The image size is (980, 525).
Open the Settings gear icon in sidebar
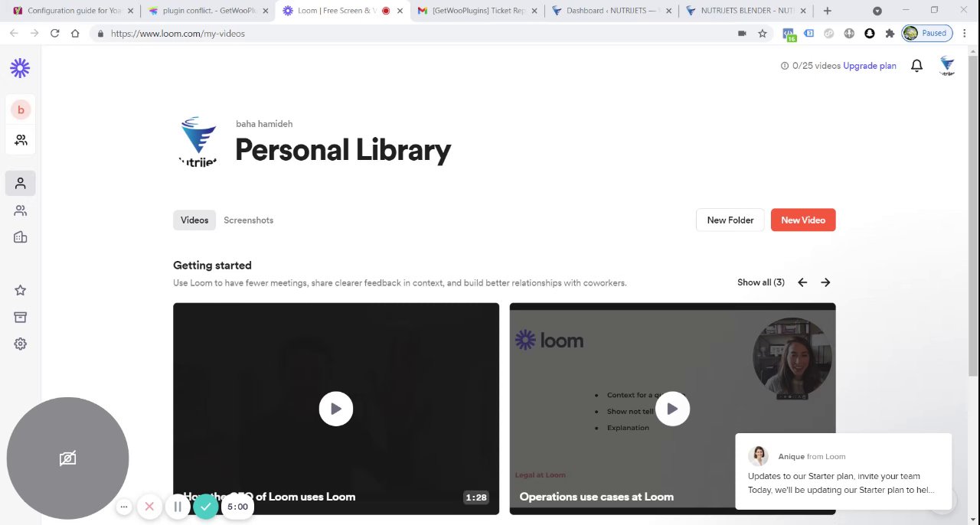[x=21, y=344]
